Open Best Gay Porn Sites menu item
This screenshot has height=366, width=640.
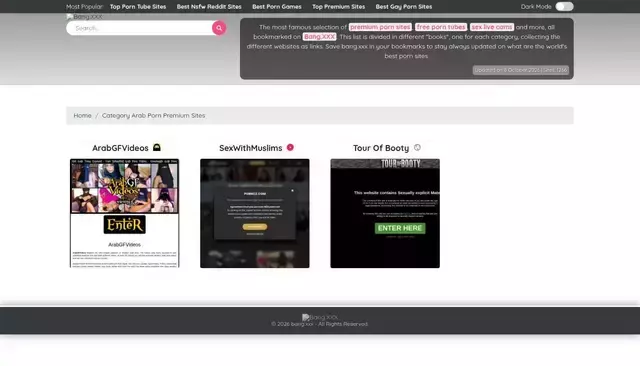(404, 7)
